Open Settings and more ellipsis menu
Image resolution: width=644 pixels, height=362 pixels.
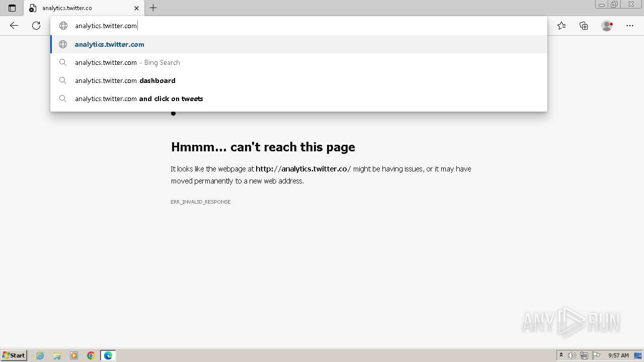coord(630,26)
